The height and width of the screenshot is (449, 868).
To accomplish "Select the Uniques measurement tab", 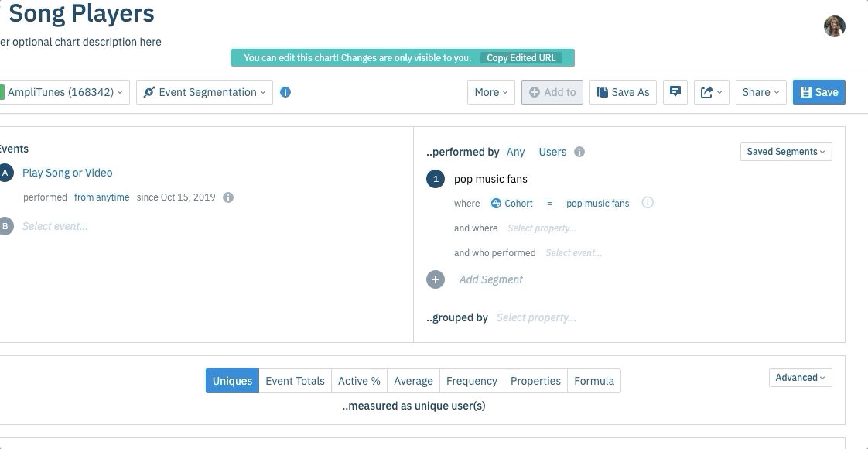I will 232,381.
